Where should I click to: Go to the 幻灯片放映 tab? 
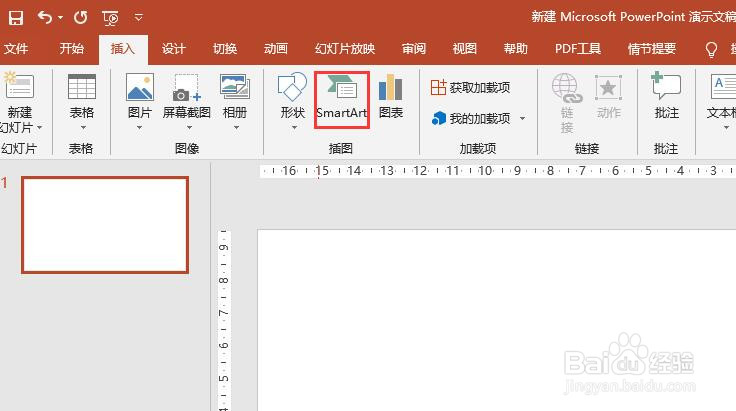point(345,49)
